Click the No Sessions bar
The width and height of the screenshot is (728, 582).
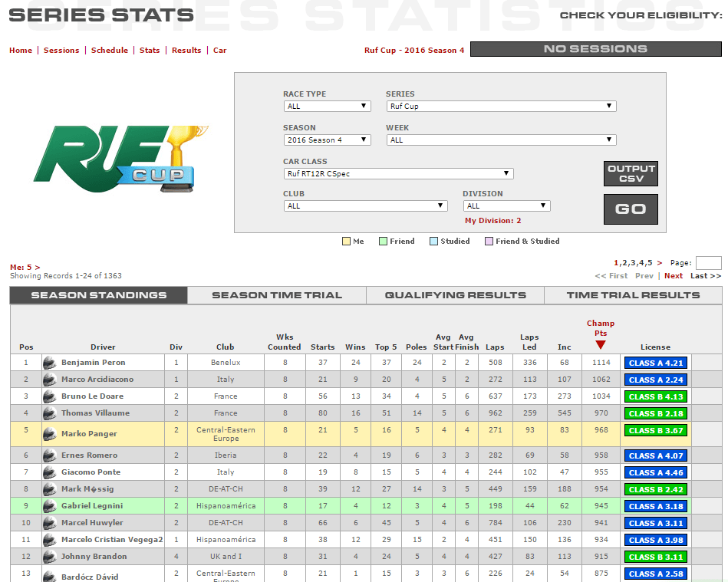[x=596, y=49]
